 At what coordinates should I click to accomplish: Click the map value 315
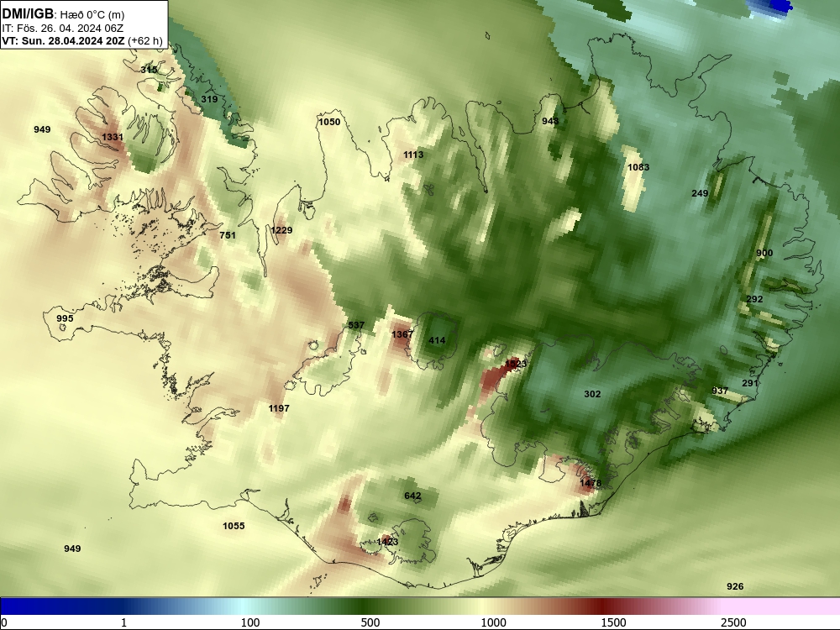pyautogui.click(x=149, y=70)
